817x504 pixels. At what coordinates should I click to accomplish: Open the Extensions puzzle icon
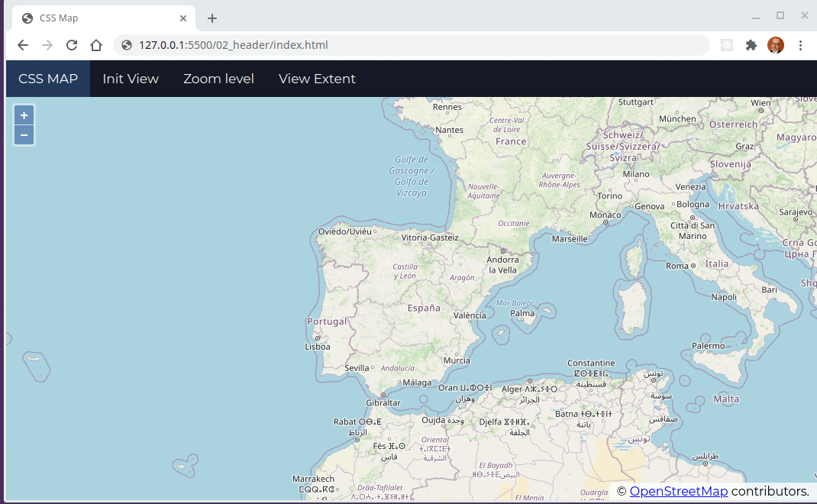point(751,45)
